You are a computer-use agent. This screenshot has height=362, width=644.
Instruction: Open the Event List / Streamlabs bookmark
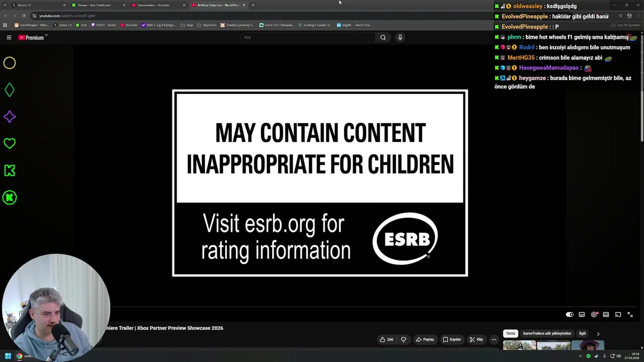point(276,25)
